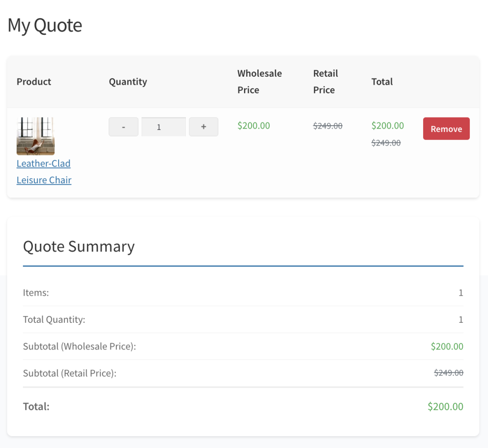Click the Product column header
Viewport: 488px width, 448px height.
34,81
